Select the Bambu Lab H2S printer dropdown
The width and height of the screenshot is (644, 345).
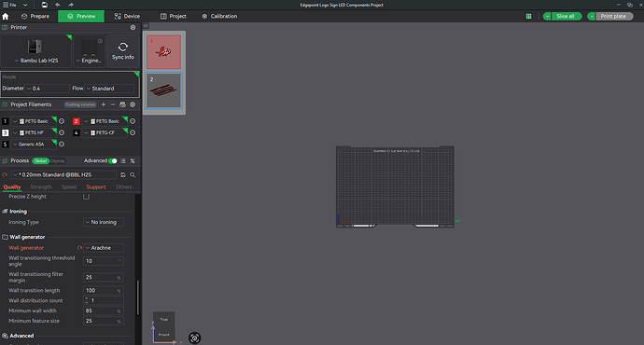pyautogui.click(x=36, y=51)
